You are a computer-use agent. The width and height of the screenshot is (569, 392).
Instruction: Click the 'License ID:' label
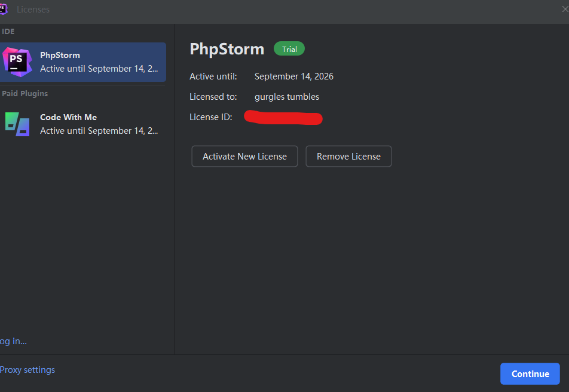211,117
